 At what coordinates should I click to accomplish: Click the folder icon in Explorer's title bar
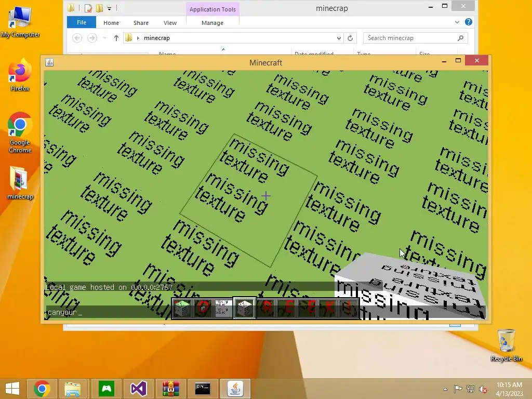pos(71,8)
